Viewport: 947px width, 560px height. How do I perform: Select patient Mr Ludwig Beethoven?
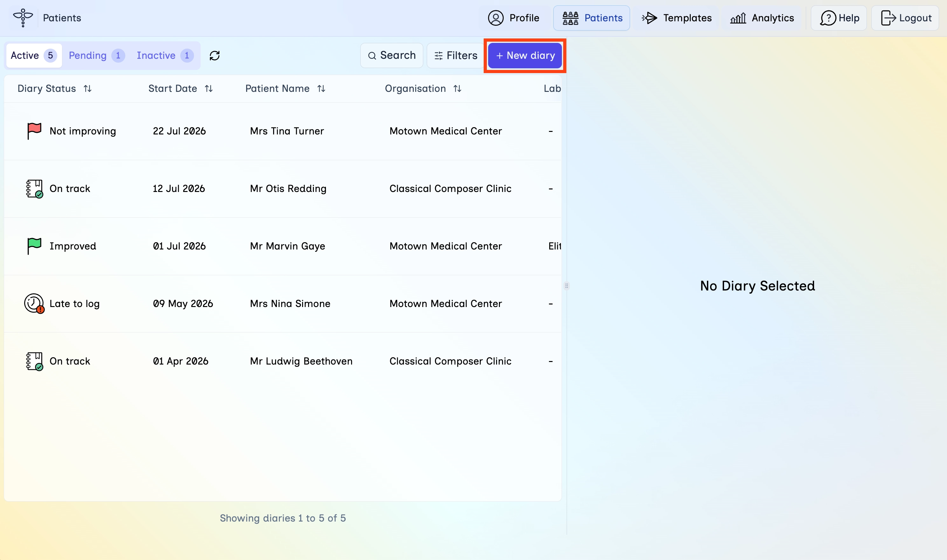pos(301,361)
